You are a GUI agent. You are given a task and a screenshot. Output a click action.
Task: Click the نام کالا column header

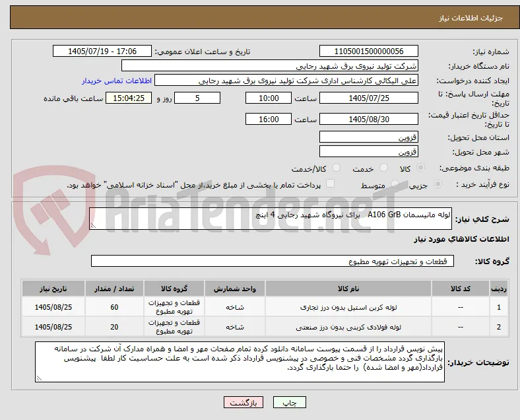(348, 289)
